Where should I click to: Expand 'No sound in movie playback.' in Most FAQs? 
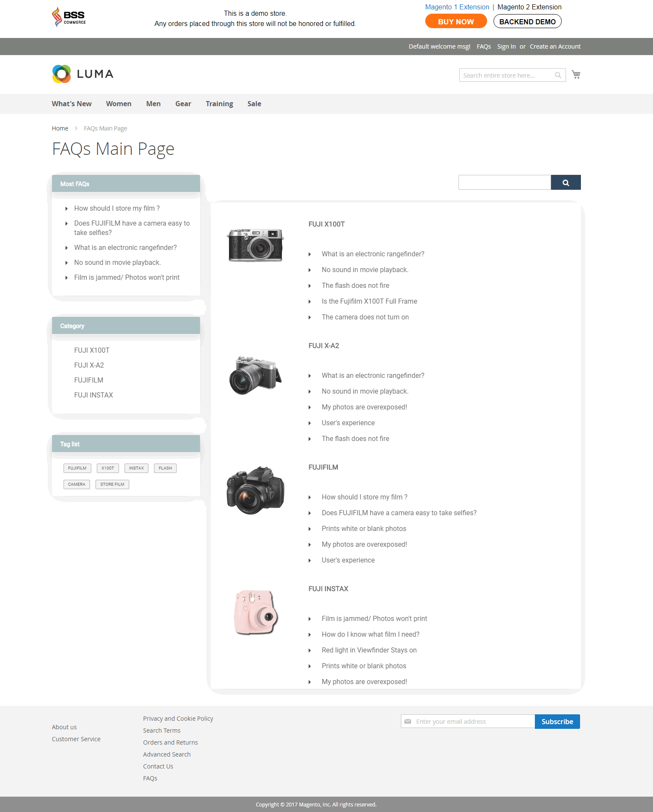tap(117, 262)
